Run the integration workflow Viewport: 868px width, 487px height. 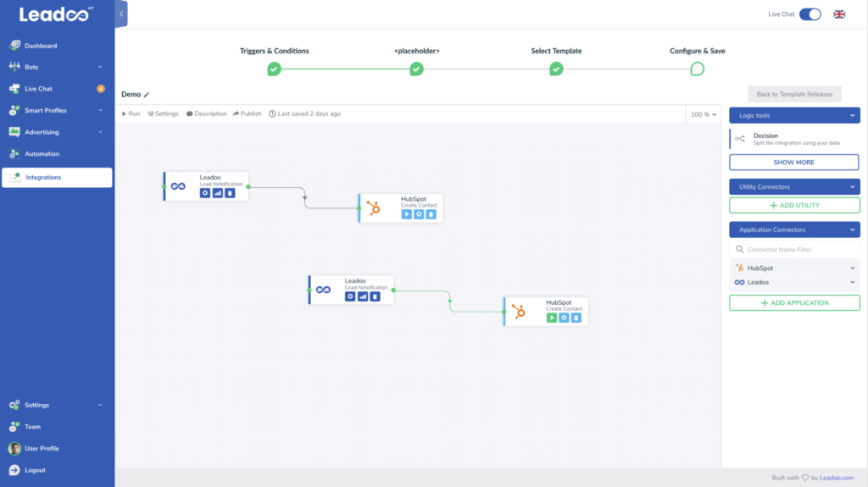[x=131, y=113]
